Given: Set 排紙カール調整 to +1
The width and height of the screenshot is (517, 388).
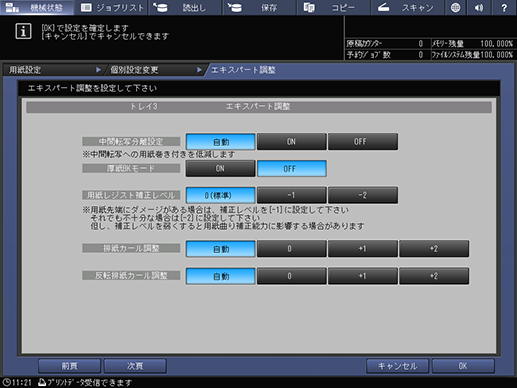Looking at the screenshot, I should pyautogui.click(x=363, y=249).
